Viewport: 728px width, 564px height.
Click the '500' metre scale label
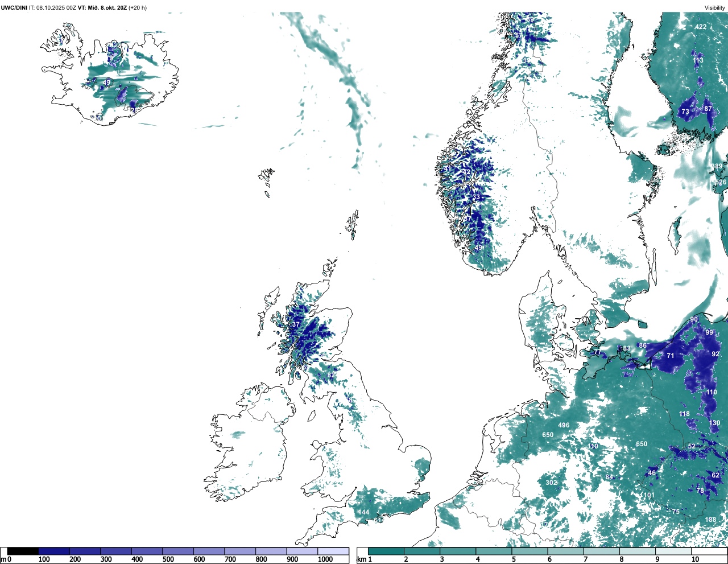[168, 559]
